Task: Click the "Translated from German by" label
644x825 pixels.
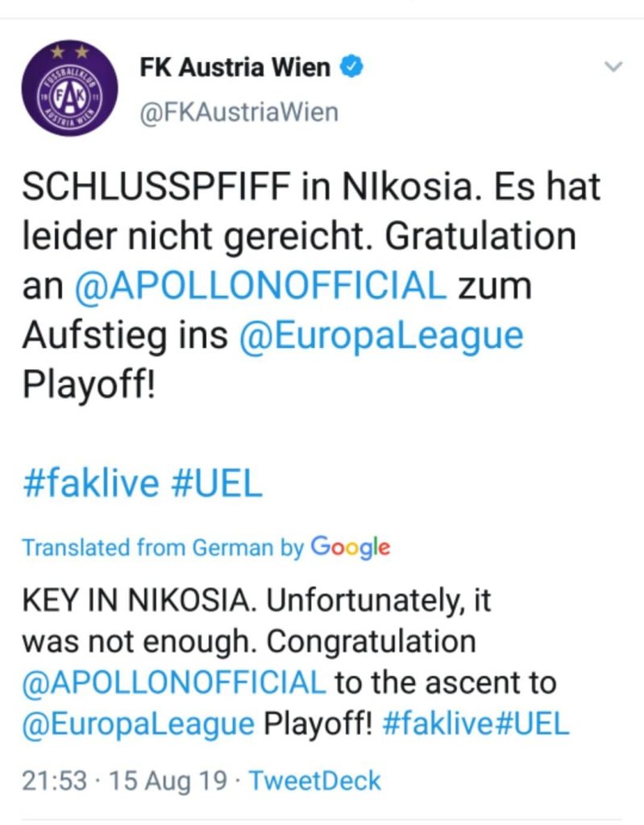Action: click(162, 548)
